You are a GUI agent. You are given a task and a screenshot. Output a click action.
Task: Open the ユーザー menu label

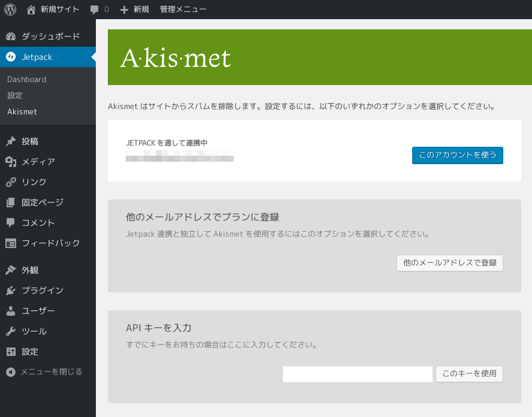(x=38, y=311)
